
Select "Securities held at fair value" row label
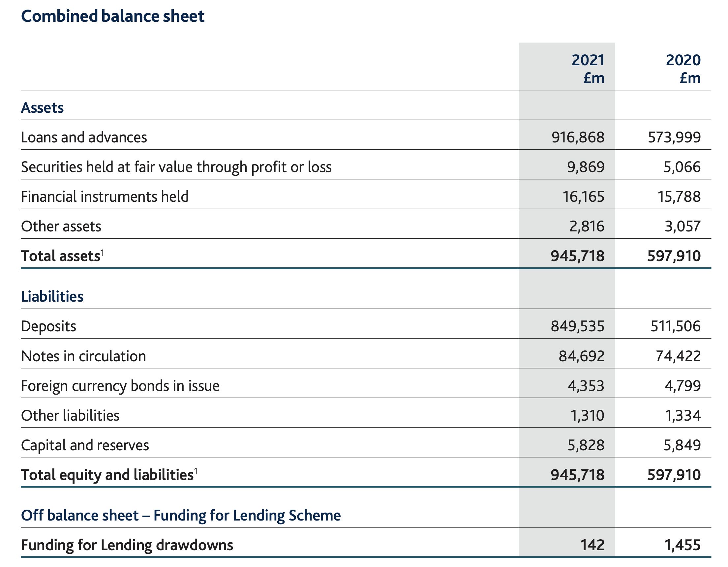pos(176,167)
